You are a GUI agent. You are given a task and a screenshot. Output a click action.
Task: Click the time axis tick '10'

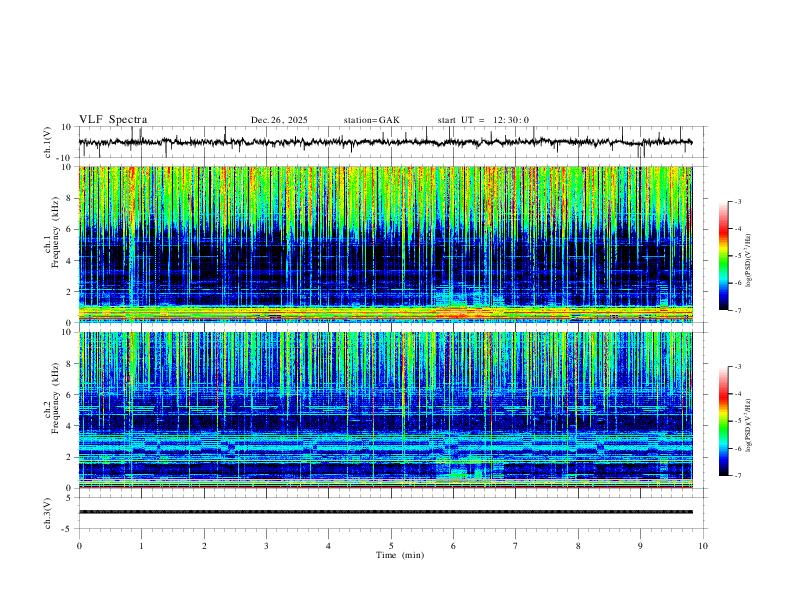[703, 546]
